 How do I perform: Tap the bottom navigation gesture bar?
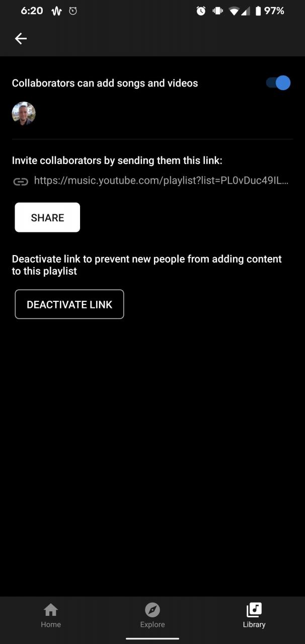(x=152, y=638)
